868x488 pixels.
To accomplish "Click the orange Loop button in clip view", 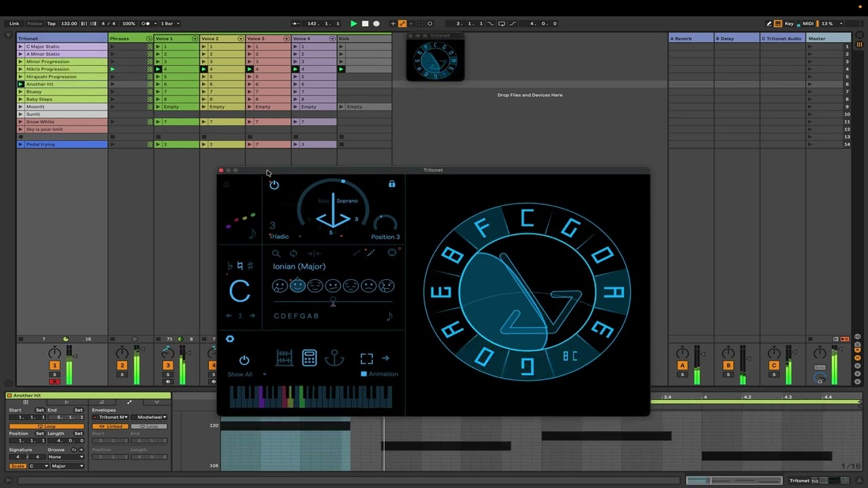I will 47,426.
